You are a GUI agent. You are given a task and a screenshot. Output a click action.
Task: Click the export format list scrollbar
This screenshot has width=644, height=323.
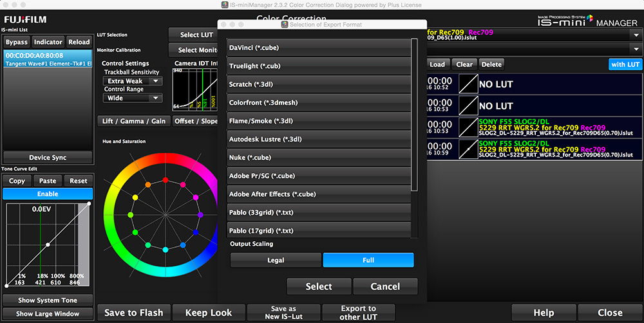(x=414, y=116)
